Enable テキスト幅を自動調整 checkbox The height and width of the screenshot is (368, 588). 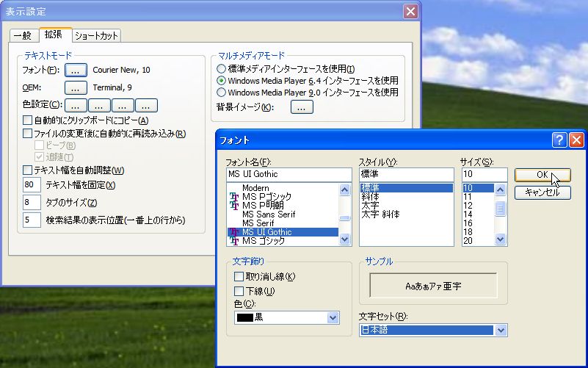pyautogui.click(x=27, y=170)
